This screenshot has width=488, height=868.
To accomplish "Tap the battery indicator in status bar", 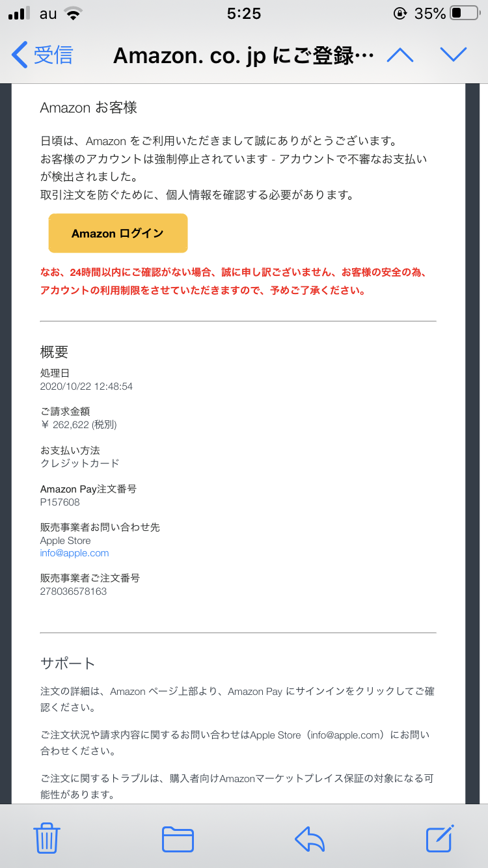I will pos(465,13).
